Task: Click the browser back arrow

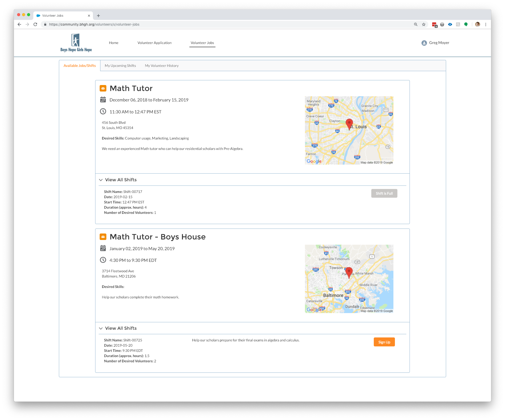Action: point(19,24)
